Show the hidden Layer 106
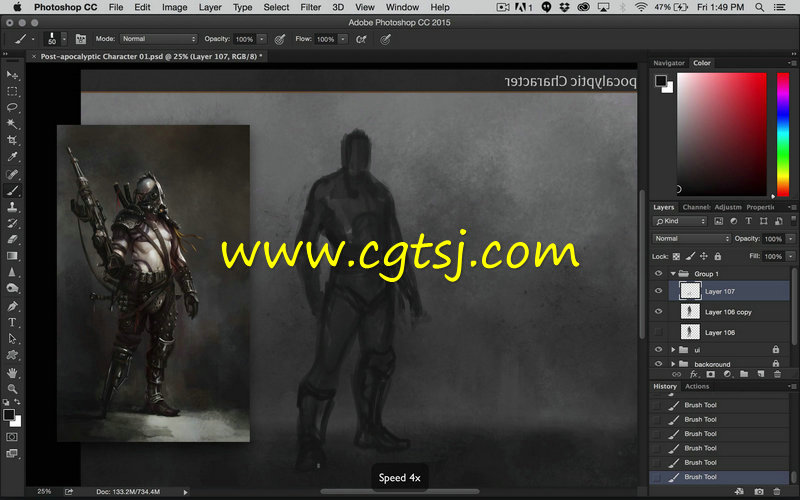The image size is (800, 500). click(658, 332)
